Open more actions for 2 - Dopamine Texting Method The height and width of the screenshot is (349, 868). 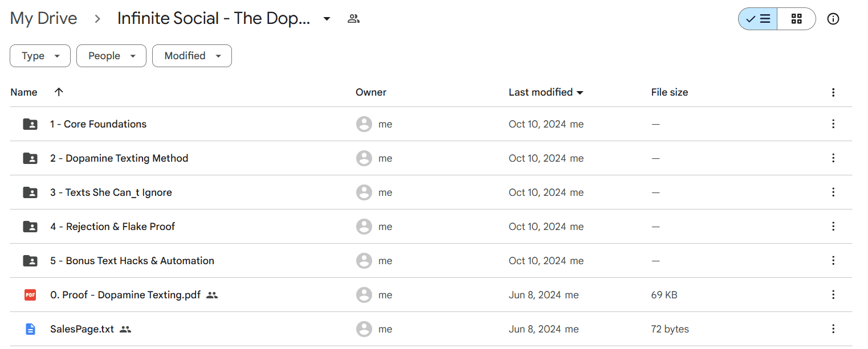point(833,158)
